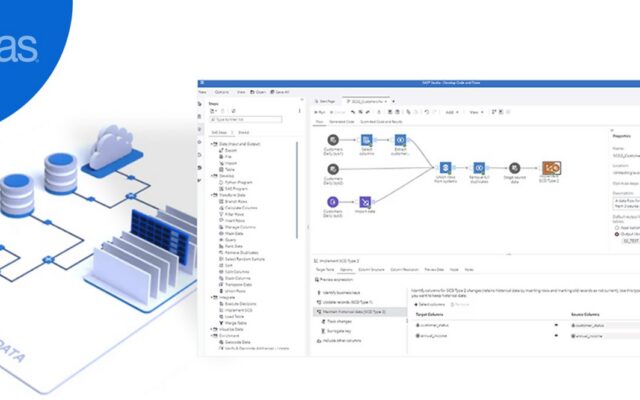Open the View menu in menu bar
This screenshot has width=640, height=400.
241,92
